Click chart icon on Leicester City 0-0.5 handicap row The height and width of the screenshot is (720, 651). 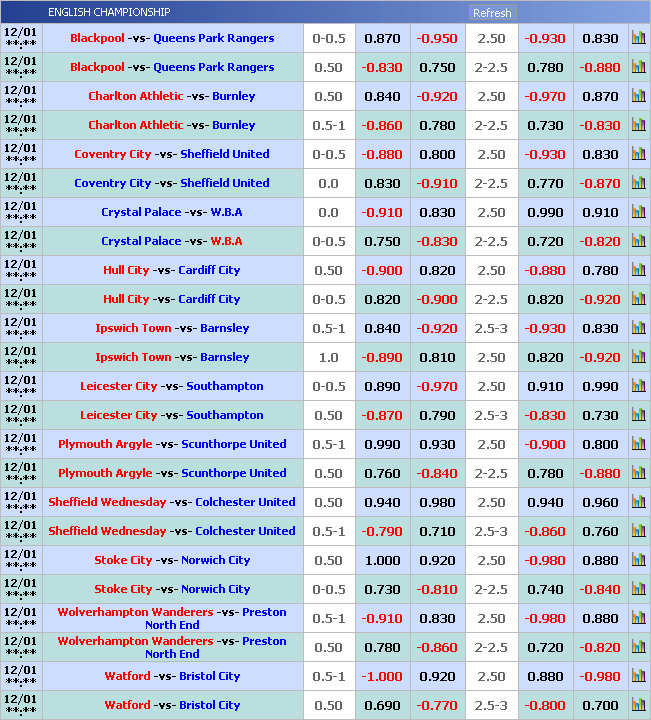coord(638,386)
